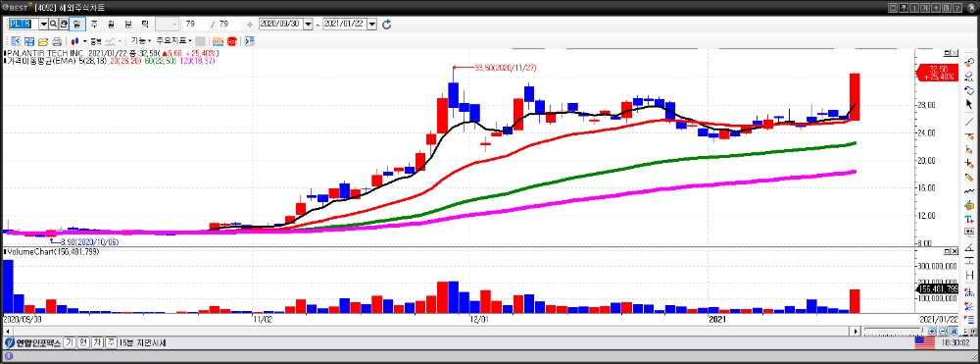The width and height of the screenshot is (980, 364).
Task: Select the arrow cursor tool
Action: pyautogui.click(x=969, y=104)
